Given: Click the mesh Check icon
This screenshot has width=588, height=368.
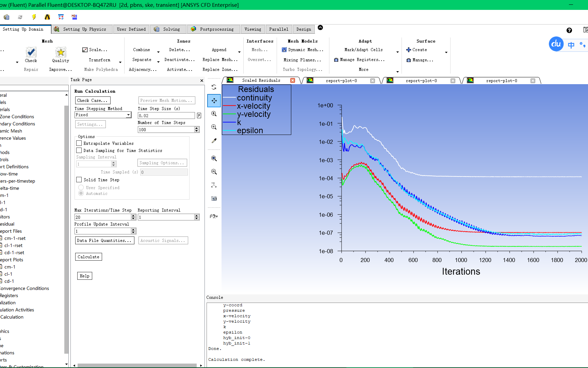Looking at the screenshot, I should pos(31,52).
